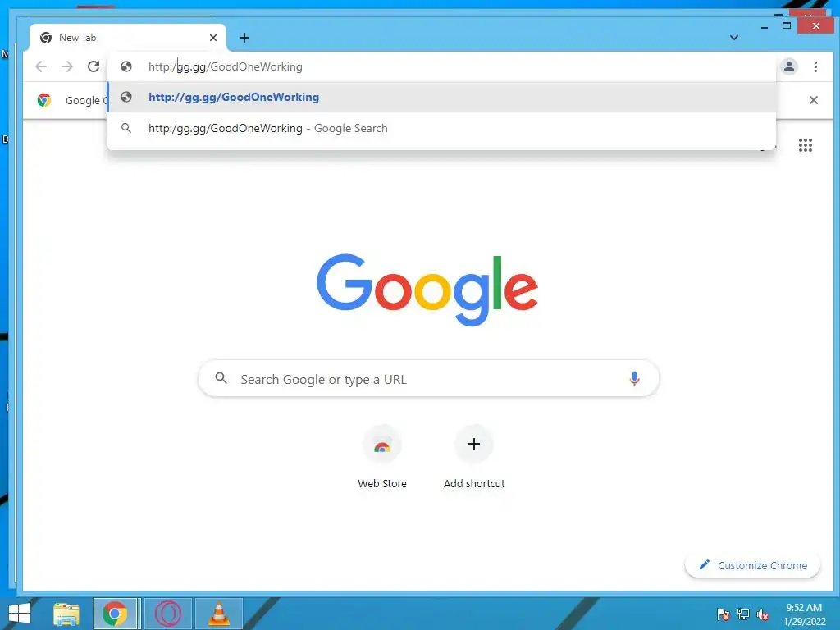Image resolution: width=840 pixels, height=630 pixels.
Task: Open the Google apps grid
Action: click(806, 145)
